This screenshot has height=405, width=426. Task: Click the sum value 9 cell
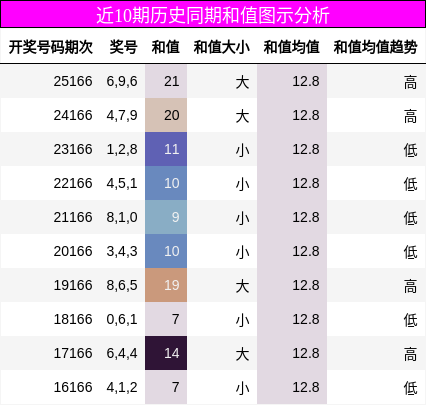(x=166, y=217)
